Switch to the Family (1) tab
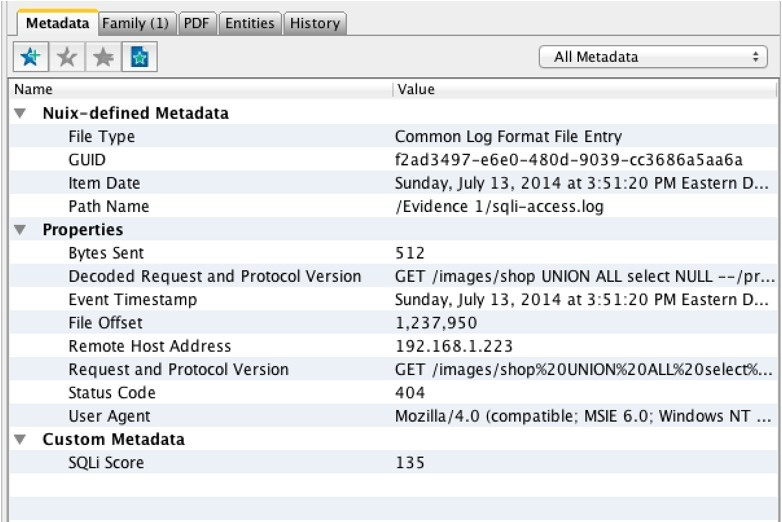Screen dimensions: 782x522 pyautogui.click(x=136, y=23)
